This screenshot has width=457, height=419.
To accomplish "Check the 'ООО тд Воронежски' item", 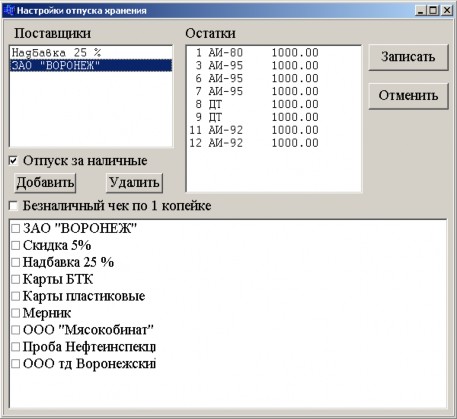I will 16,364.
